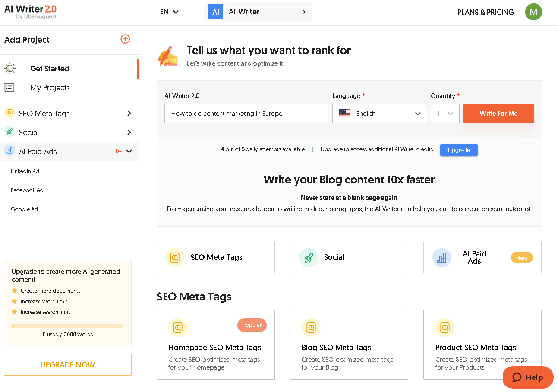Click the '11 used / 2000 words' text

(68, 334)
